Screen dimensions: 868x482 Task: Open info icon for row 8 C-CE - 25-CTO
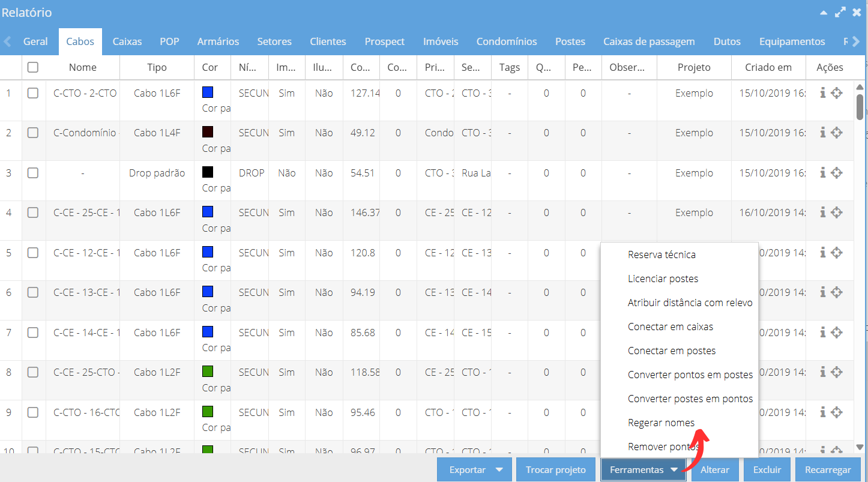pyautogui.click(x=823, y=372)
